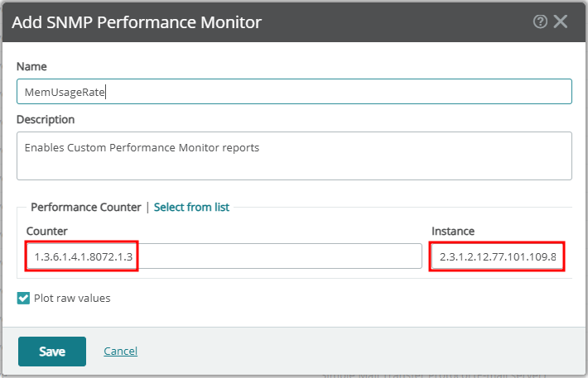Click the Name label above MemUsageRate
Image resolution: width=588 pixels, height=378 pixels.
coord(31,67)
